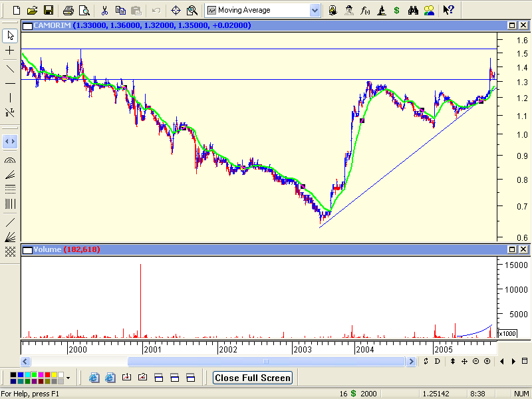Cut with the scissors icon
Image resolution: width=532 pixels, height=399 pixels.
[x=104, y=11]
